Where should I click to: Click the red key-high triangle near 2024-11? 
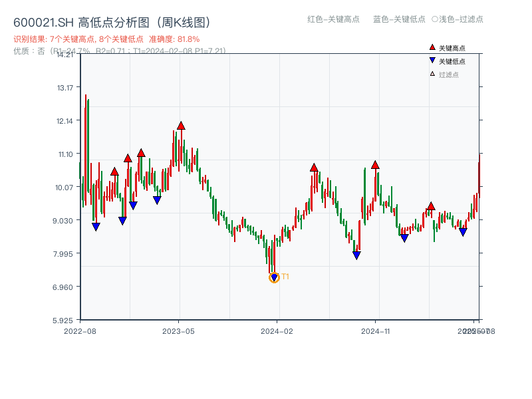coord(376,165)
